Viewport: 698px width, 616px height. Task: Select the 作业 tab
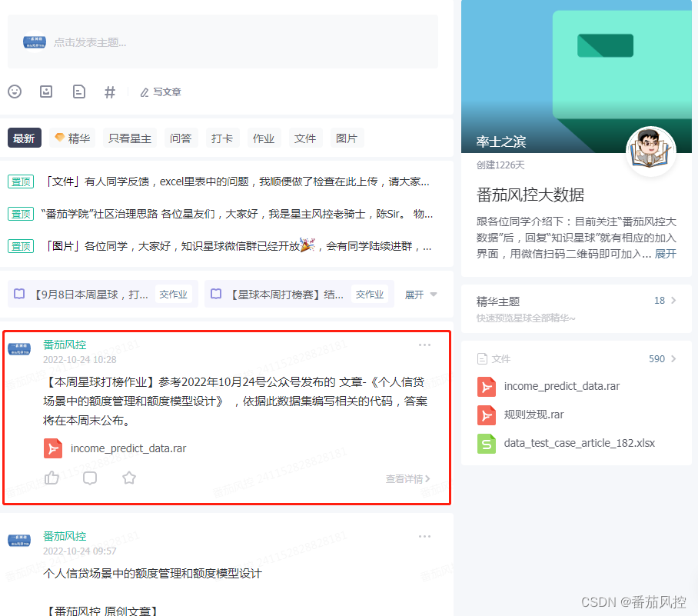click(x=264, y=138)
